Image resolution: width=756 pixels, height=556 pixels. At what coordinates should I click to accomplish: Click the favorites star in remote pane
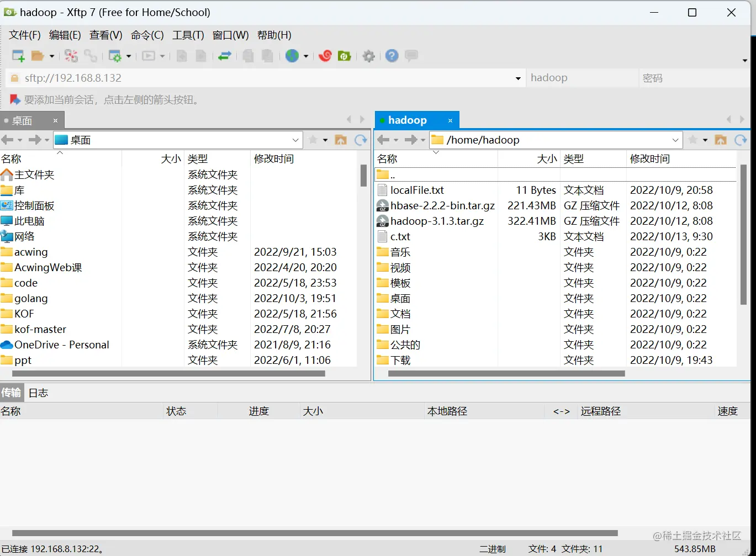693,140
